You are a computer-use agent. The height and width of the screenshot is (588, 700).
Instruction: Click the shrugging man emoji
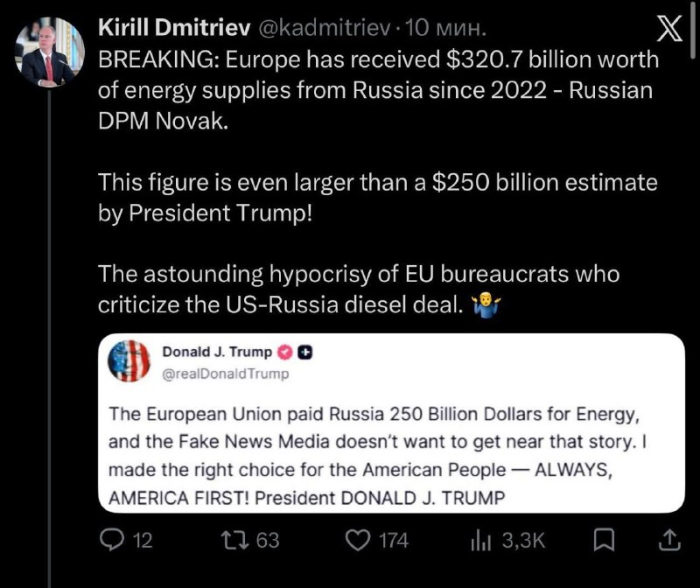(486, 305)
